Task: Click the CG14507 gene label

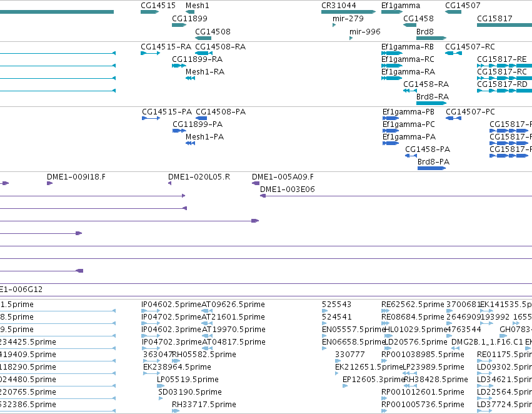Action: click(463, 6)
